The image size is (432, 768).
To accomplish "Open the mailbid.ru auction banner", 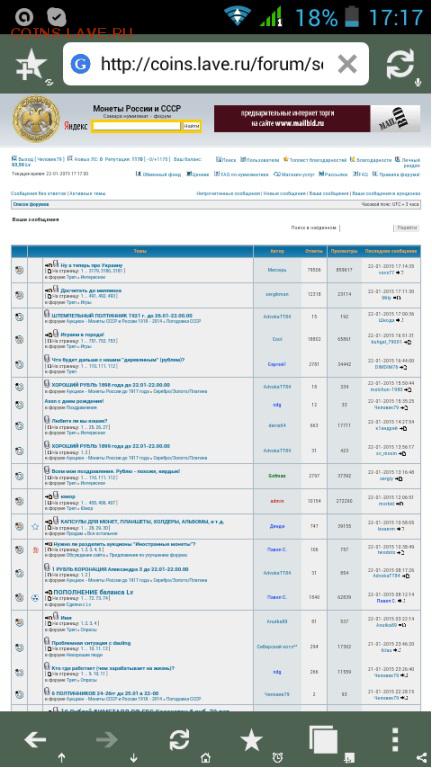I will pos(317,119).
